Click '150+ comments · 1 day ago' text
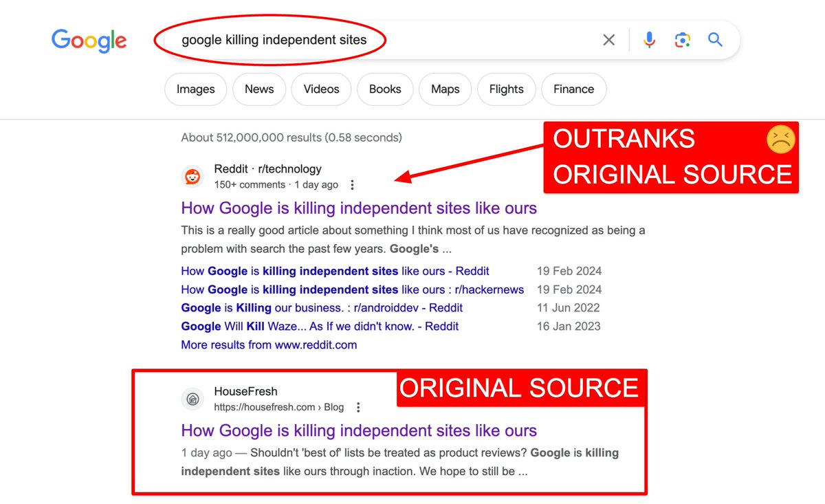The width and height of the screenshot is (825, 504). (x=276, y=184)
